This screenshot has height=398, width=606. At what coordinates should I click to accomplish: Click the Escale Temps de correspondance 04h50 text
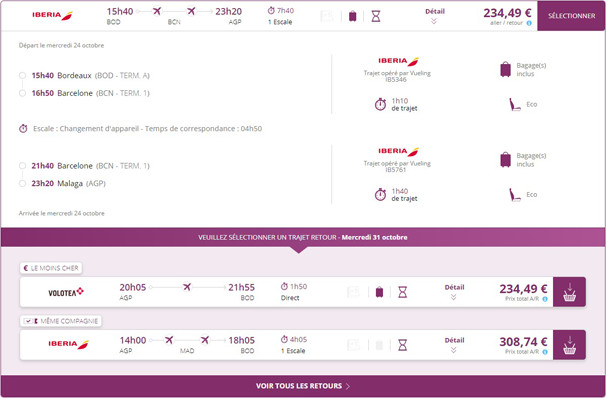click(x=147, y=129)
